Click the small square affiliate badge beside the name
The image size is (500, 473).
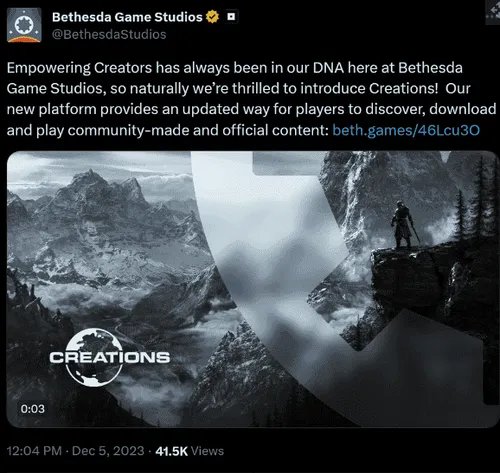pos(231,16)
